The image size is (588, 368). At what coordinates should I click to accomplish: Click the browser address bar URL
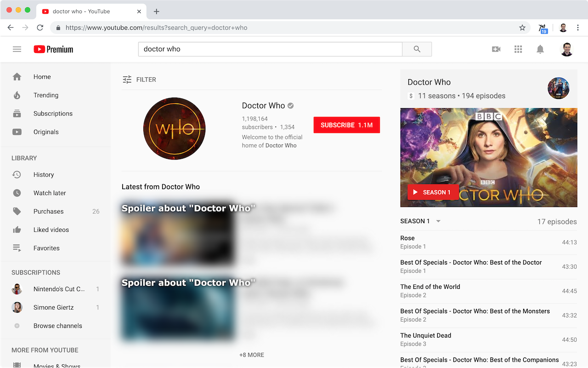[156, 28]
